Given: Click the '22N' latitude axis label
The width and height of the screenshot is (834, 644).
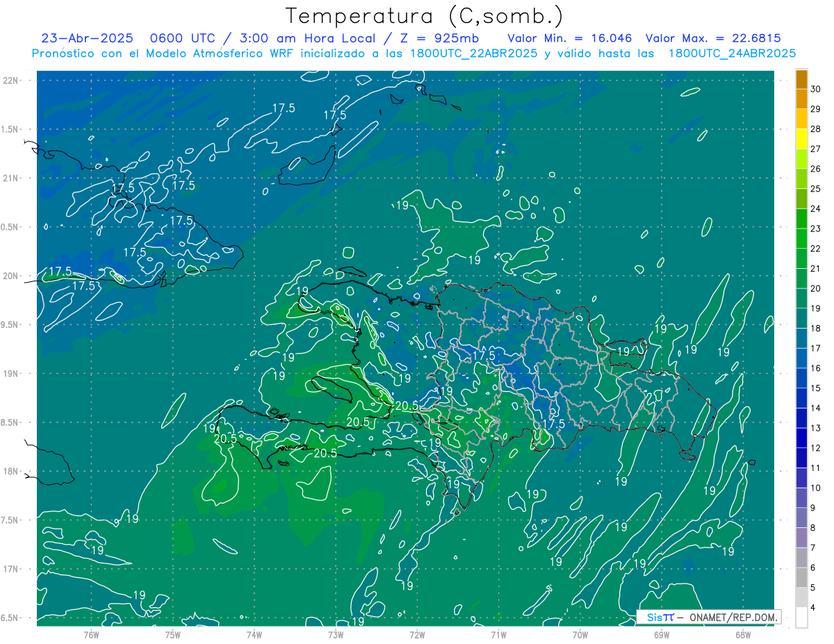Looking at the screenshot, I should (9, 81).
